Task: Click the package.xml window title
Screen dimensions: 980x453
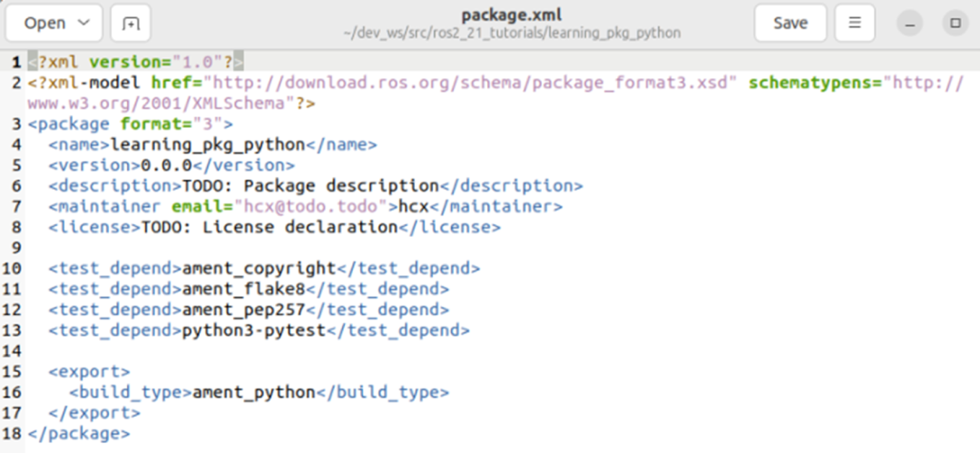Action: 511,15
